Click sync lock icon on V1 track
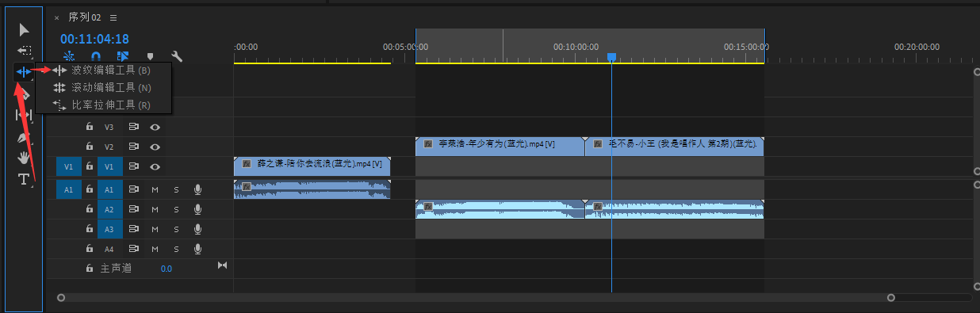980x313 pixels. pyautogui.click(x=134, y=166)
